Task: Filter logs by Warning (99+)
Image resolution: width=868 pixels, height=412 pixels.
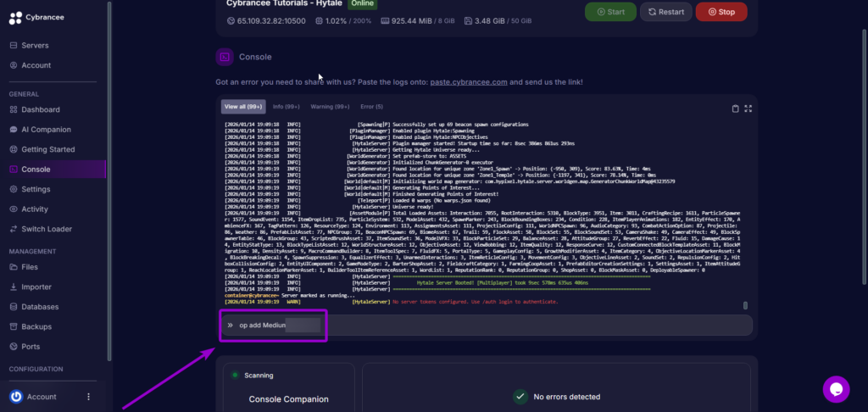Action: 330,106
